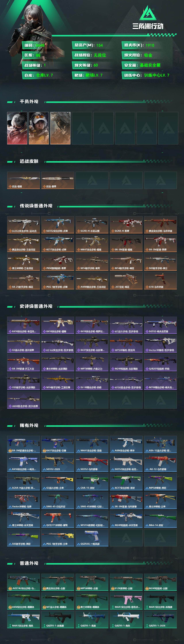Select the silver-haired masked operator portrait
184x644 pixels.
coord(17,128)
